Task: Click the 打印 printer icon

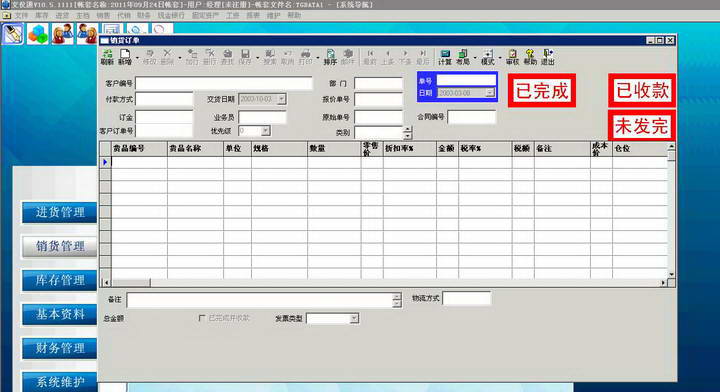Action: pos(305,57)
